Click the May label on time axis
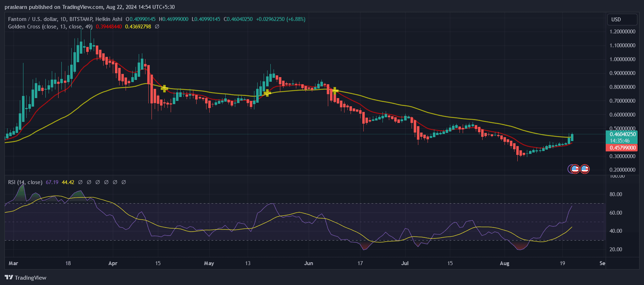This screenshot has width=644, height=285. pos(209,263)
